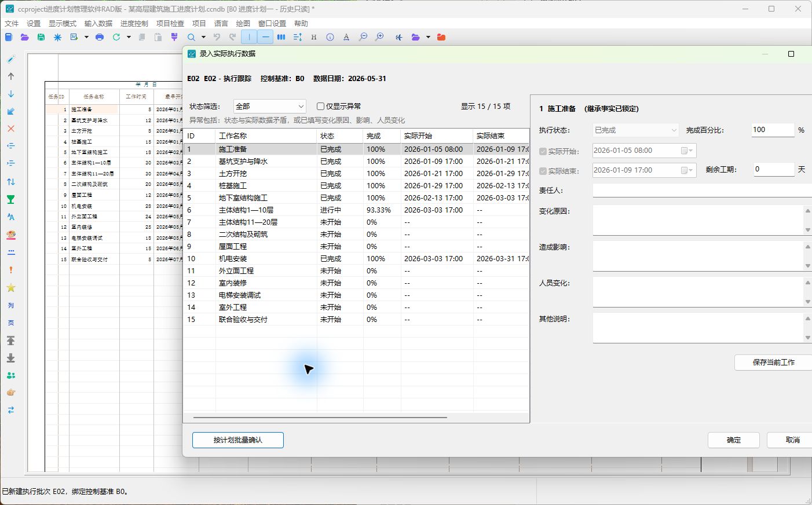Enable the 仅显示异常 checkbox
The image size is (812, 505).
pyautogui.click(x=320, y=107)
